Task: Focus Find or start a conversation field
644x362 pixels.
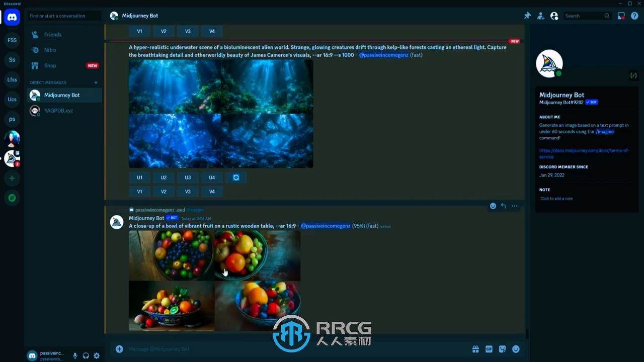Action: coord(64,16)
